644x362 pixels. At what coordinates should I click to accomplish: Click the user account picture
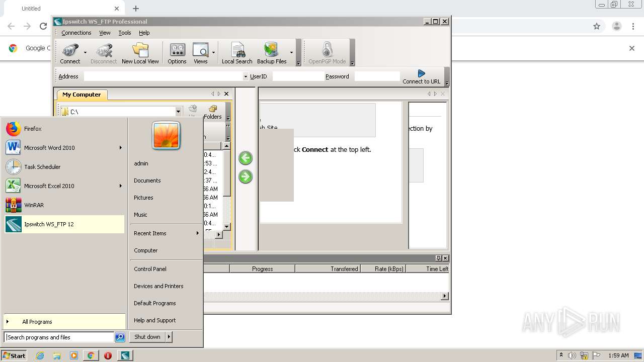(166, 136)
